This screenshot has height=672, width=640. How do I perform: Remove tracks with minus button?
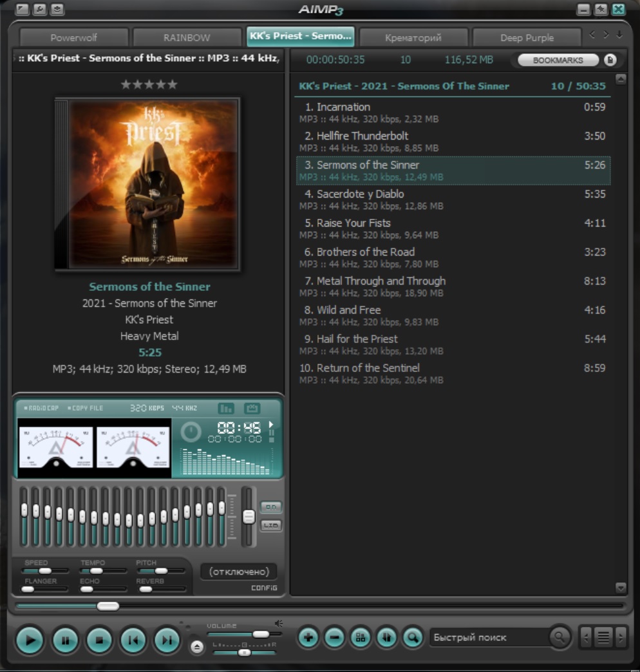(x=334, y=637)
